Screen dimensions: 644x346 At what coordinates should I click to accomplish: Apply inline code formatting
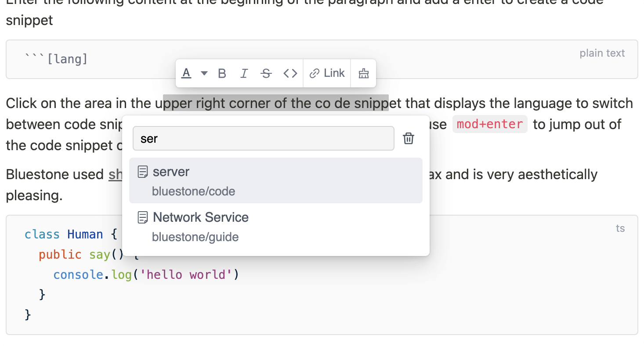point(290,73)
